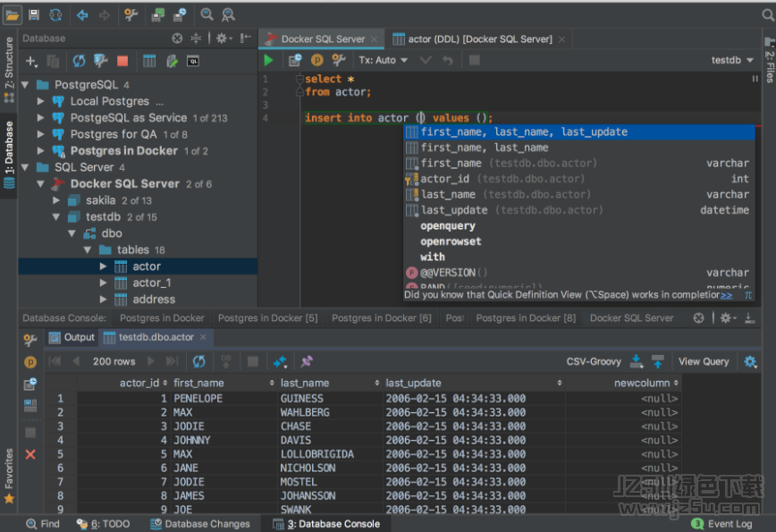The height and width of the screenshot is (532, 776).
Task: Click the Save All floppy disk icon
Action: coord(34,15)
